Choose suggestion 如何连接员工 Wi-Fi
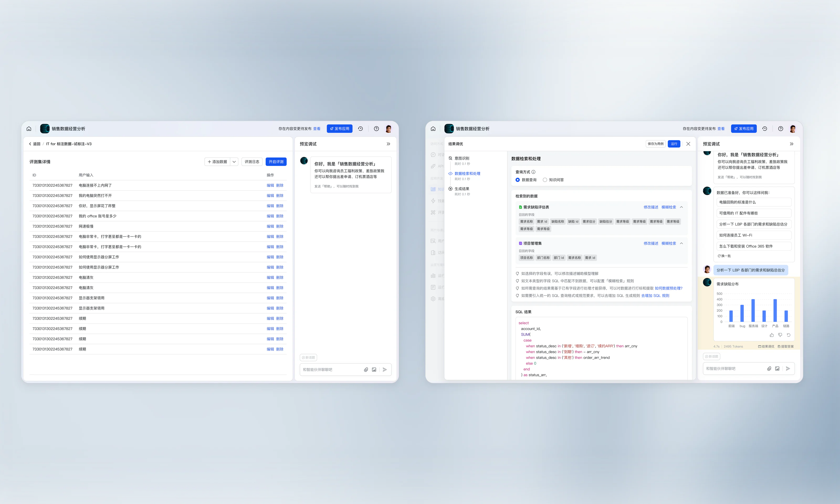This screenshot has height=504, width=840. [754, 235]
